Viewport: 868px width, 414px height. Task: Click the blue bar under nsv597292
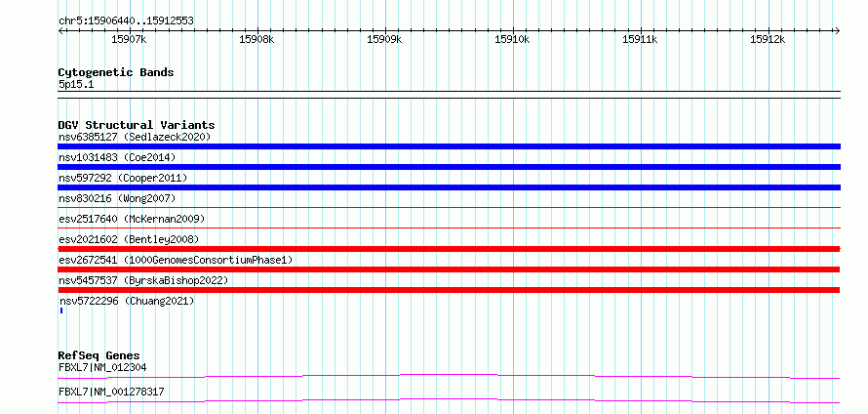[449, 187]
